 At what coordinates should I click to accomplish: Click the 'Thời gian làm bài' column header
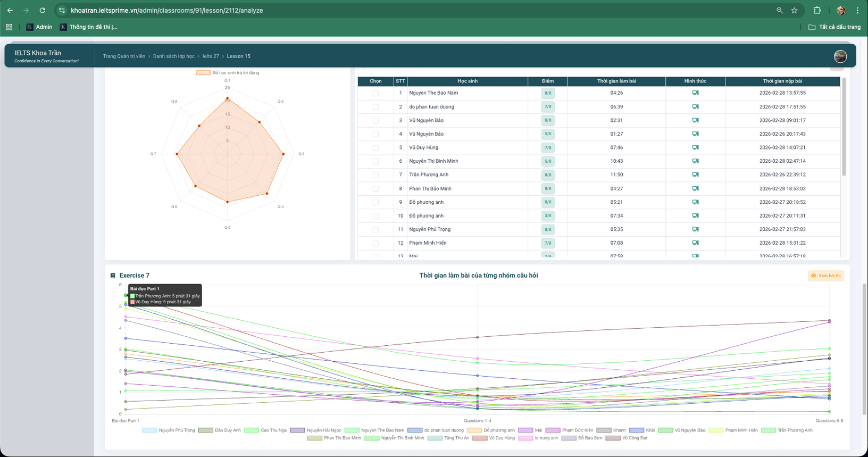pyautogui.click(x=616, y=81)
